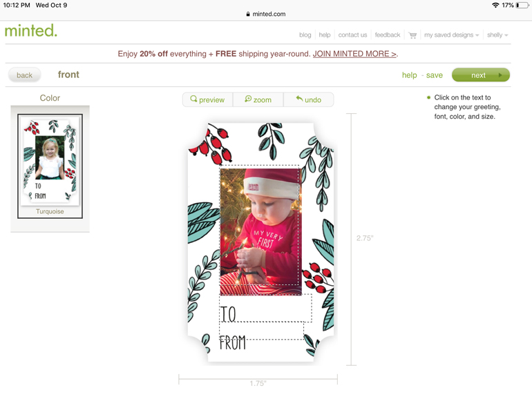Open the shopping cart icon

412,35
